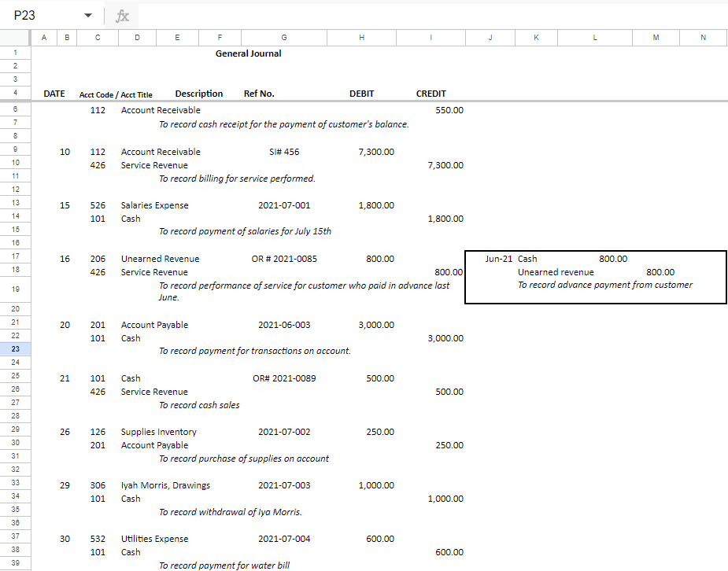
Task: Click 'To record payment for transactions on account.'
Action: click(254, 351)
